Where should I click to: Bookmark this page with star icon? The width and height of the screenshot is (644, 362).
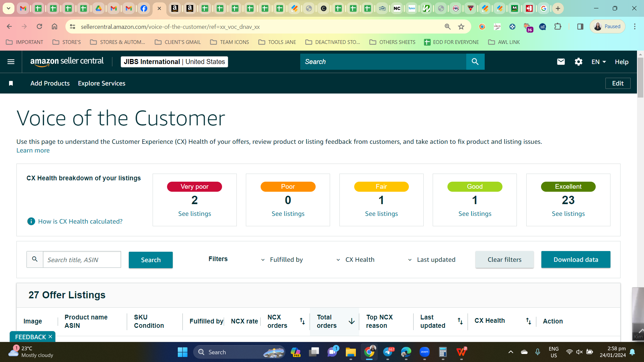[461, 26]
